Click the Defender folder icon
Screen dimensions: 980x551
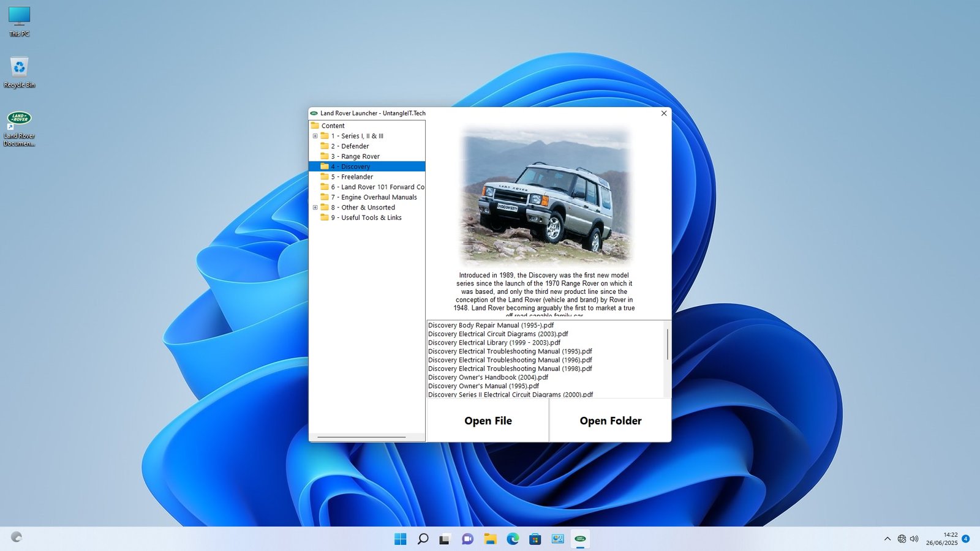click(325, 146)
